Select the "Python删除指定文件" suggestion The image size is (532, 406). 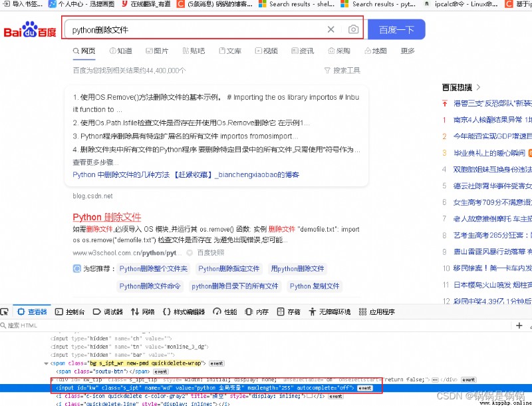pyautogui.click(x=229, y=269)
